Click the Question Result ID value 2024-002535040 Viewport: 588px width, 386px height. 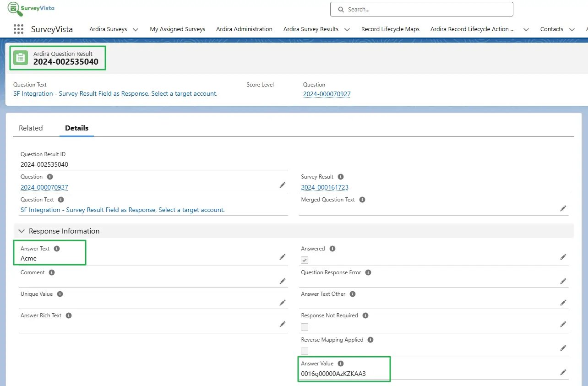(44, 164)
